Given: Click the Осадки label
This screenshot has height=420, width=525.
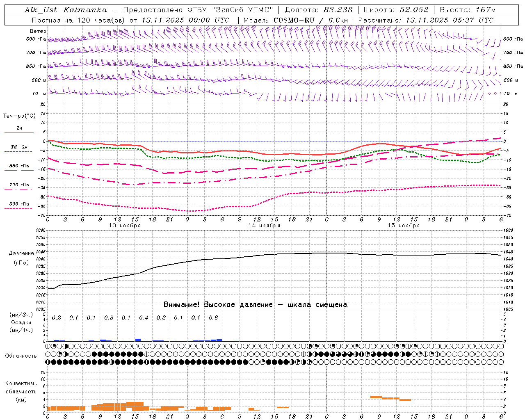Looking at the screenshot, I should [21, 322].
